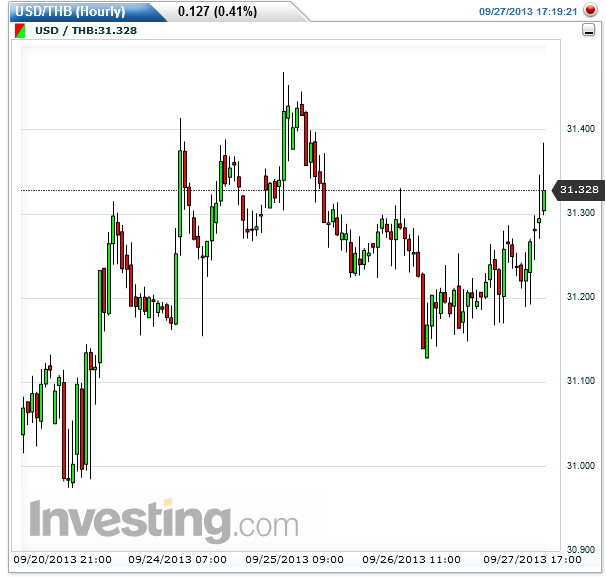This screenshot has width=606, height=577.
Task: Click the 31.300 price axis label
Action: click(580, 213)
